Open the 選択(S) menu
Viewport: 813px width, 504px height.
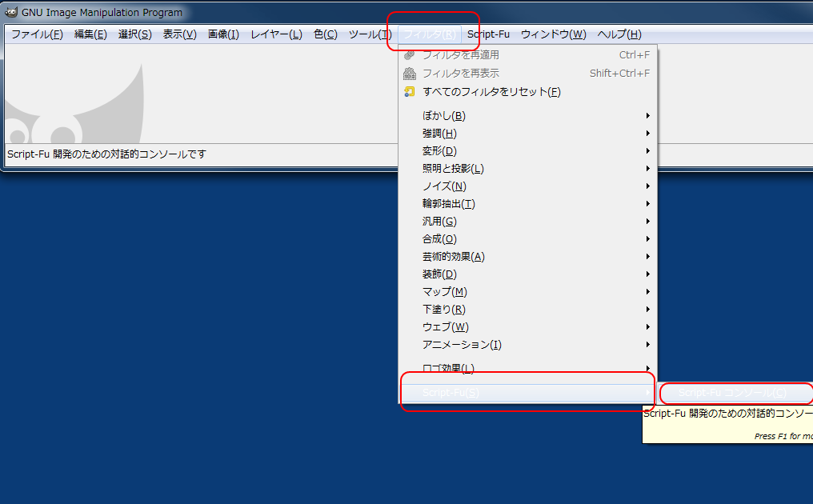pyautogui.click(x=134, y=34)
